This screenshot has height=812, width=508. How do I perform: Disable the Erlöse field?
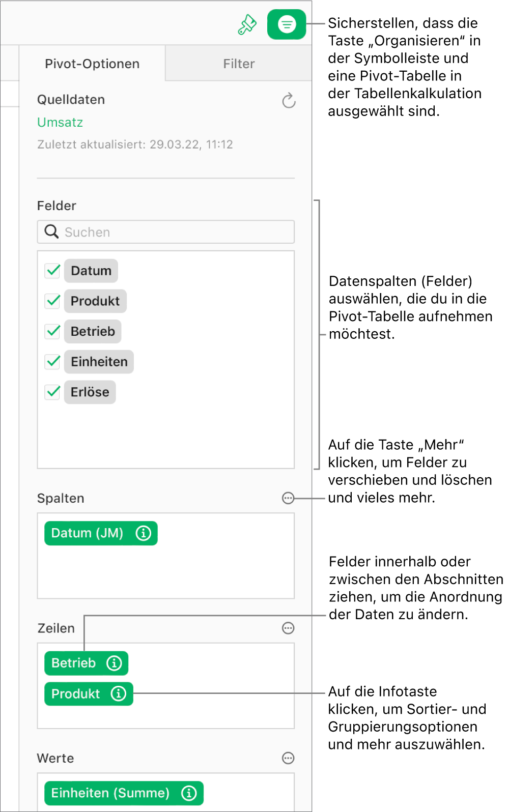(52, 392)
